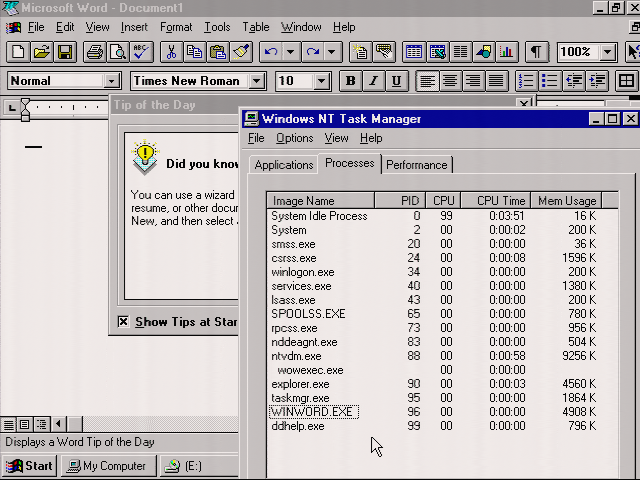Open the font size 10 dropdown
This screenshot has width=640, height=480.
point(322,81)
